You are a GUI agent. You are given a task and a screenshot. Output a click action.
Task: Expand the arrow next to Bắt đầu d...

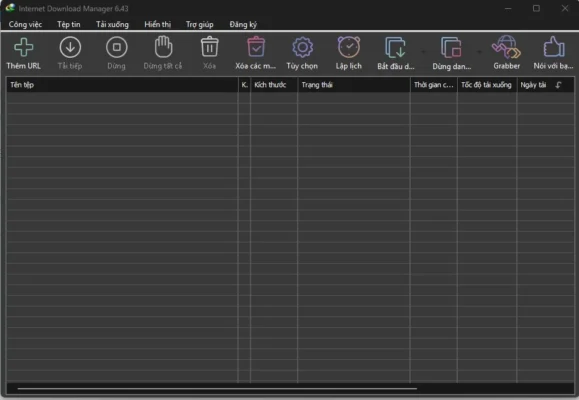point(423,52)
